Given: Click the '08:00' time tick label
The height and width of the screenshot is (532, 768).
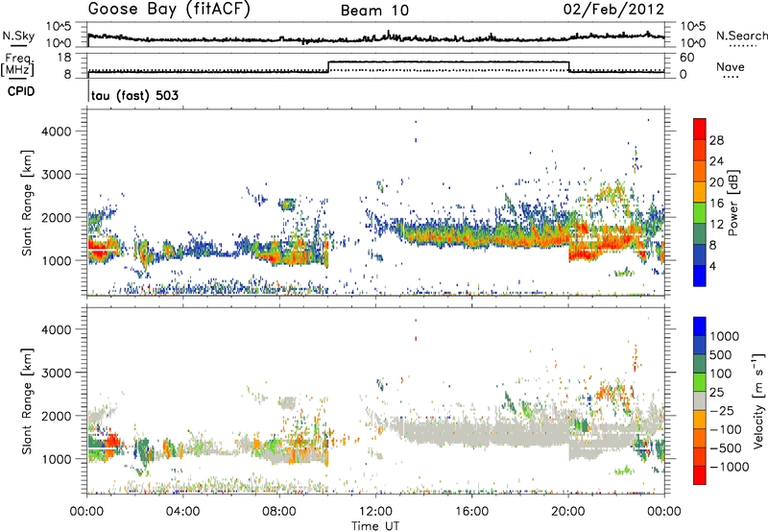Looking at the screenshot, I should (279, 512).
